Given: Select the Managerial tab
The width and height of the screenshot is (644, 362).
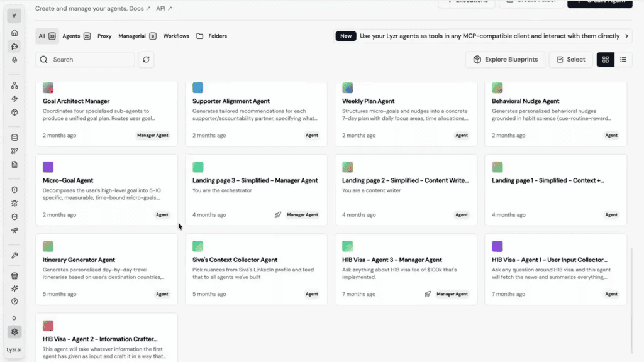Looking at the screenshot, I should (x=137, y=36).
